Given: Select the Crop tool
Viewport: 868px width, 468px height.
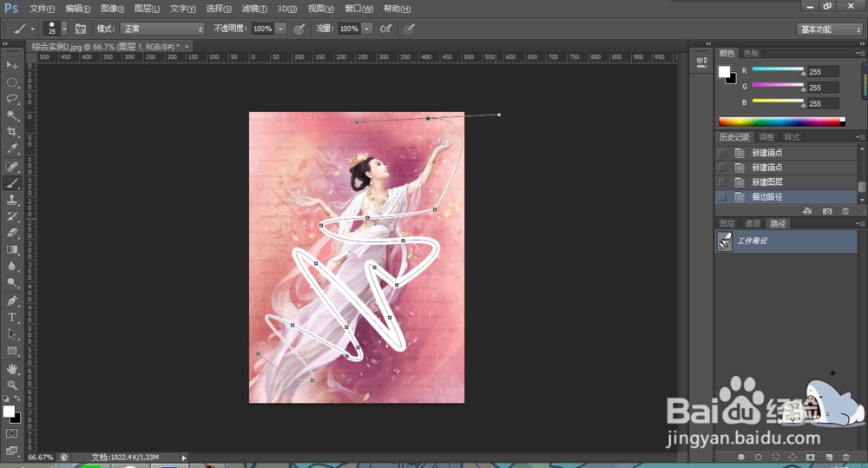Looking at the screenshot, I should [11, 132].
